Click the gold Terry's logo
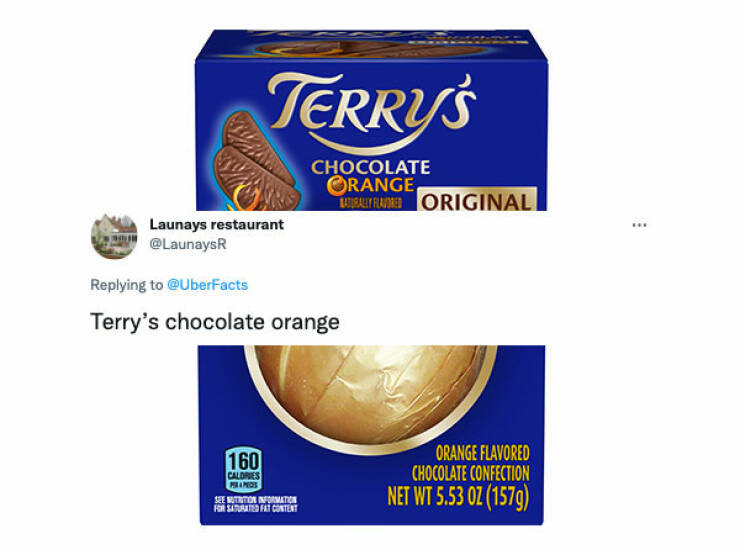This screenshot has height=555, width=740. point(373,111)
